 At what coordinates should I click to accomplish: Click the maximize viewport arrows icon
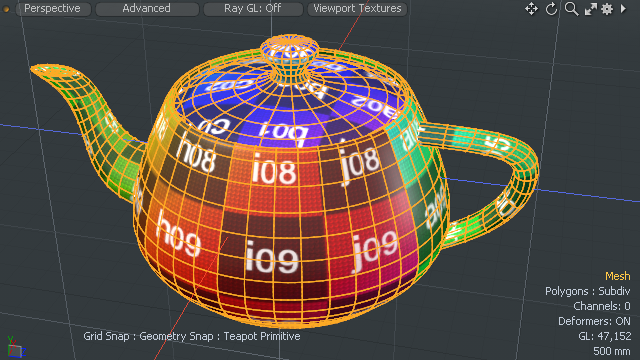point(591,9)
